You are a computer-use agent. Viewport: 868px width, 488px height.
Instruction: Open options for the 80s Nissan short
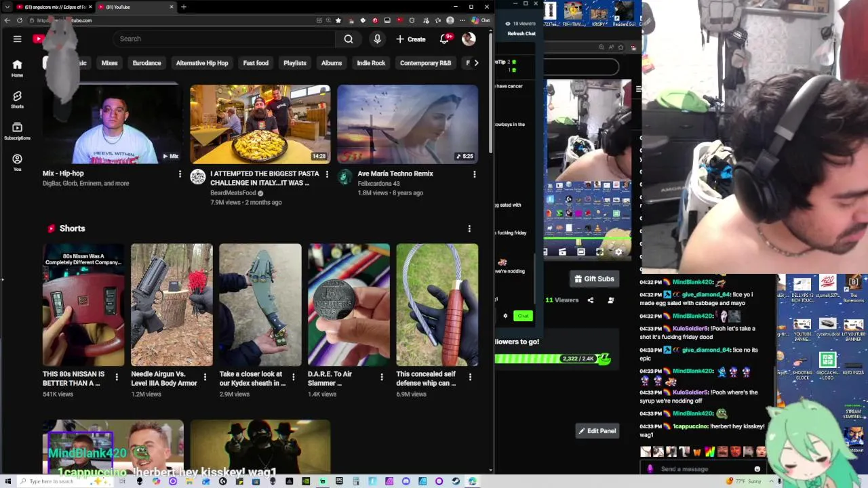tap(116, 377)
